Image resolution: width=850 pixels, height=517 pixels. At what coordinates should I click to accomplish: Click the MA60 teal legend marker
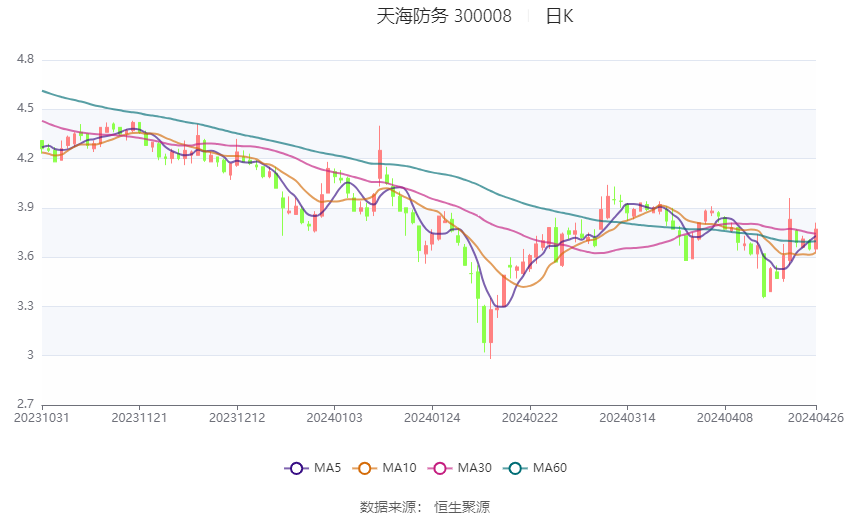(515, 468)
